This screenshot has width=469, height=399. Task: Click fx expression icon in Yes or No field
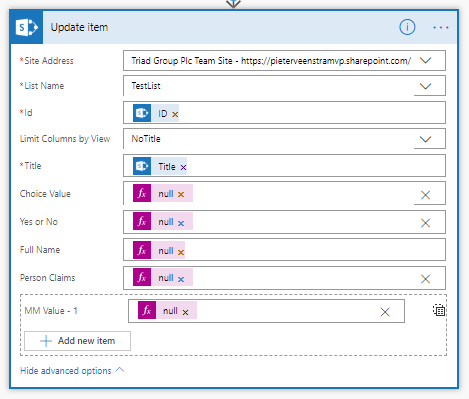click(x=142, y=221)
